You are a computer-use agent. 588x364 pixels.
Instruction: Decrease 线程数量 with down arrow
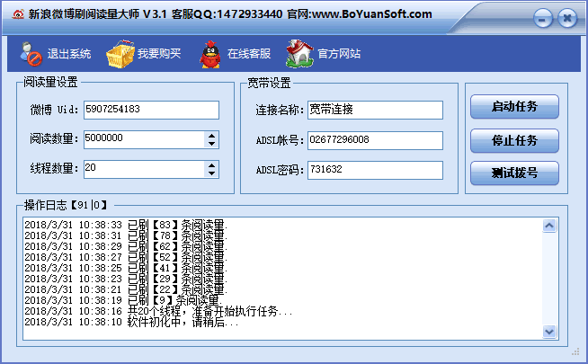click(212, 173)
